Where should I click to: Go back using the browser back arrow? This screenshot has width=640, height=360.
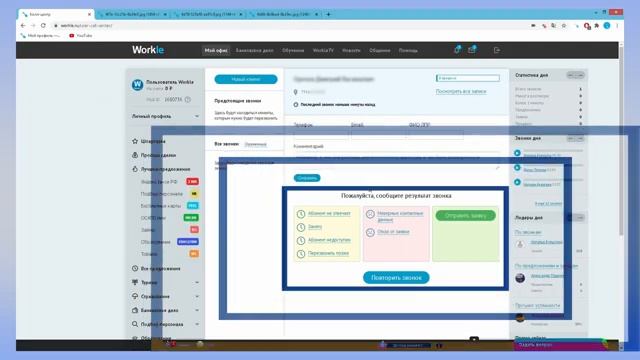tap(23, 25)
